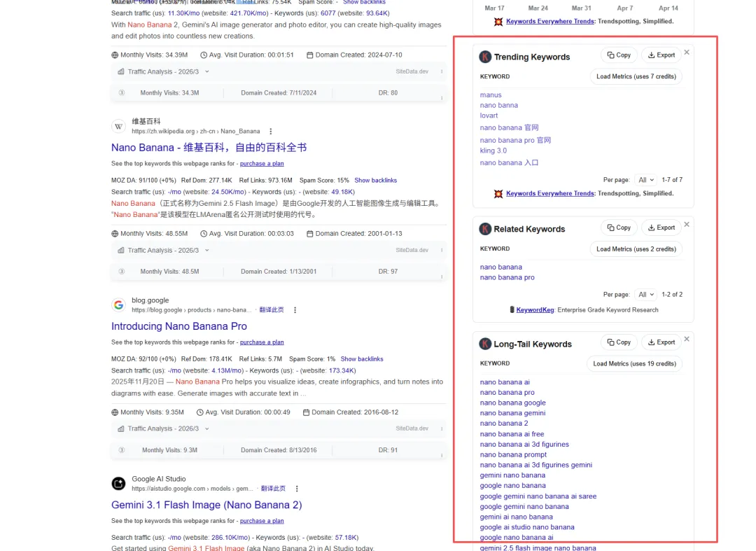The height and width of the screenshot is (551, 756).
Task: Open more options for Google AI Studio result
Action: 297,489
